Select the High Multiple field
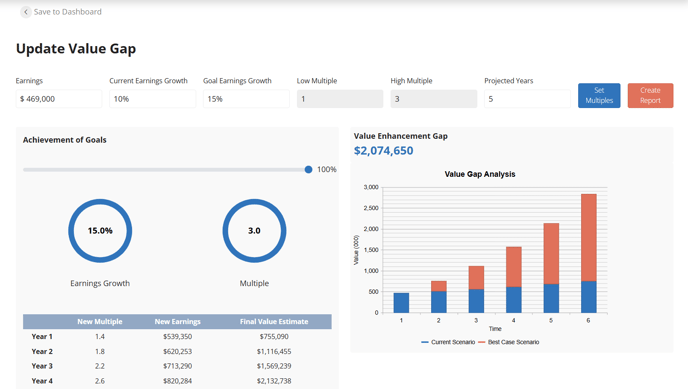 click(434, 99)
